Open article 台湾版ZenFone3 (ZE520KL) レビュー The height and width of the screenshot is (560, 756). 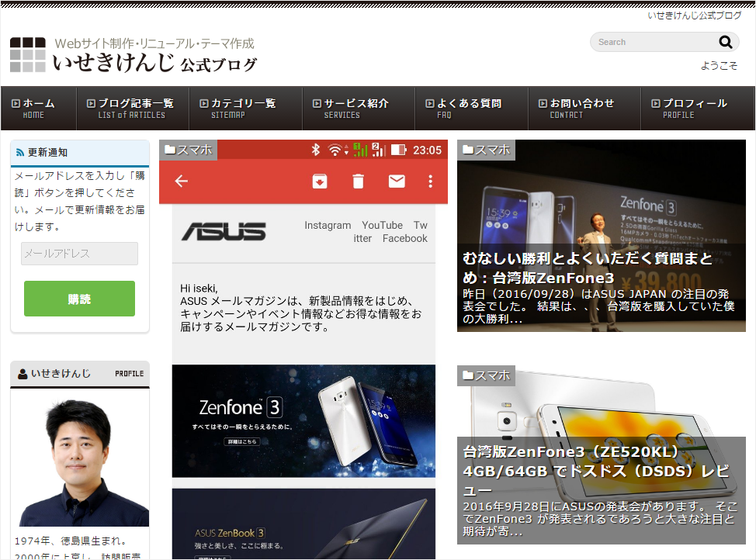coord(596,471)
